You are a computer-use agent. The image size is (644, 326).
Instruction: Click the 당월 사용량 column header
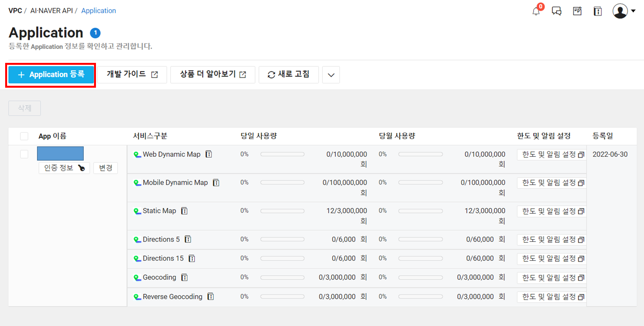(x=397, y=136)
